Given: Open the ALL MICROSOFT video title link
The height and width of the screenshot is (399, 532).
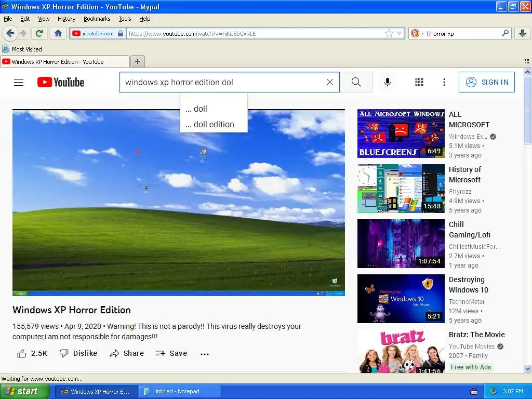Looking at the screenshot, I should pyautogui.click(x=469, y=119).
